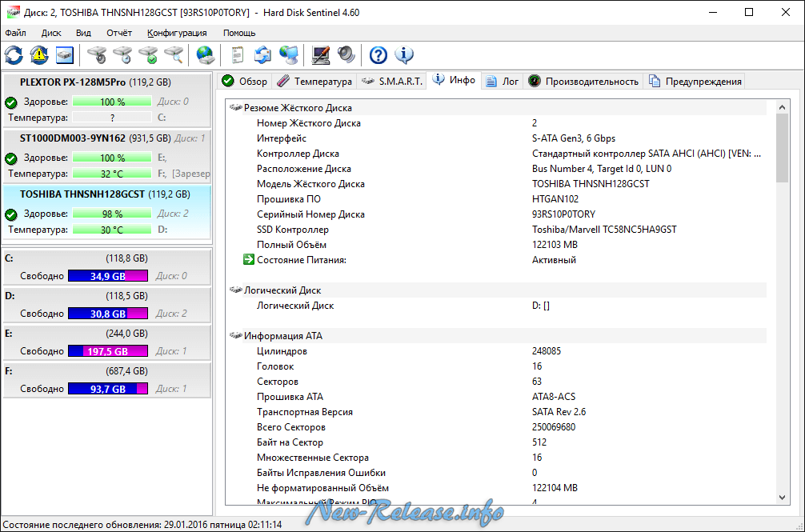Click the firmware value HTGAN102
This screenshot has height=532, width=805.
point(555,199)
